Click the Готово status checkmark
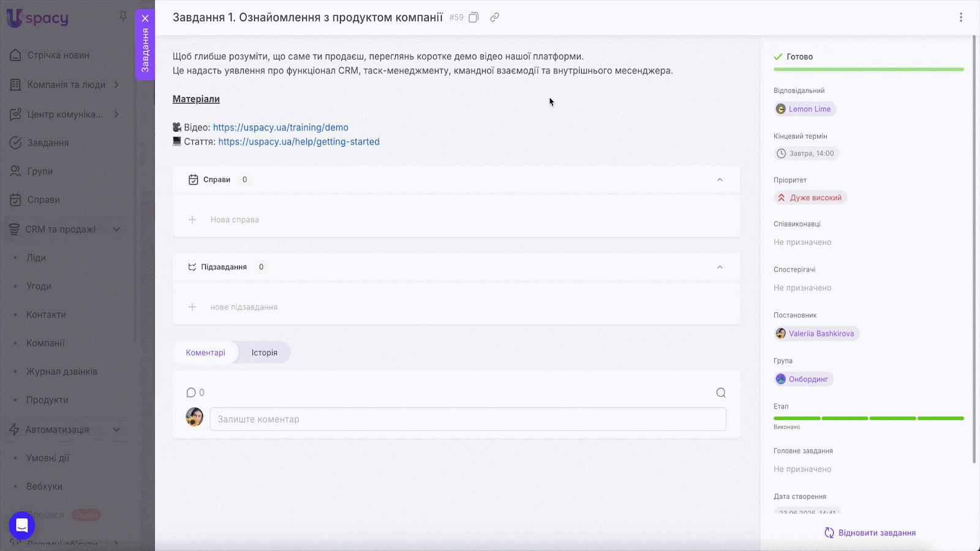Viewport: 980px width, 551px height. point(778,57)
